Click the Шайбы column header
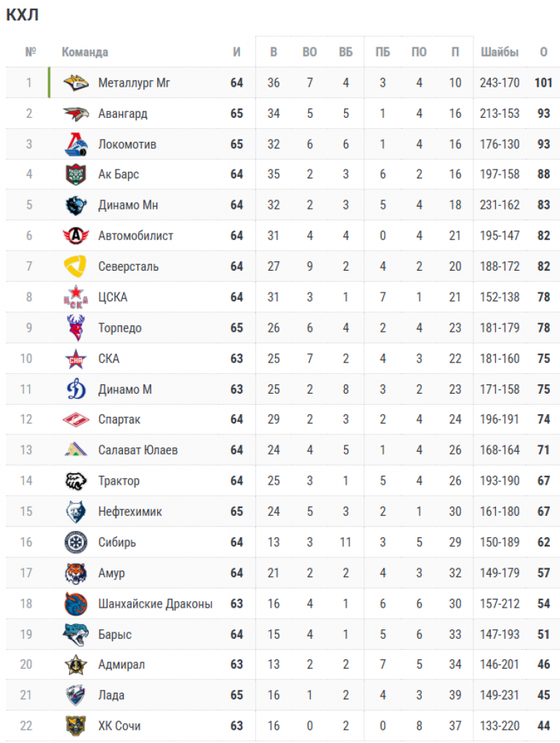 click(x=500, y=52)
